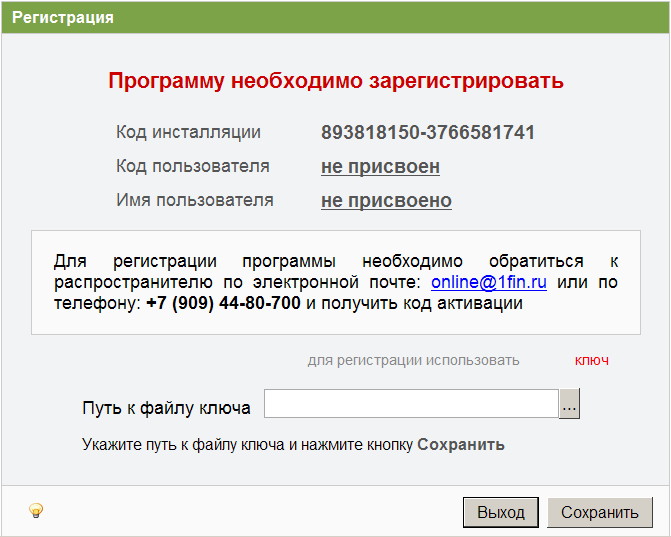This screenshot has height=537, width=671.
Task: Click the Выход button
Action: pos(501,512)
